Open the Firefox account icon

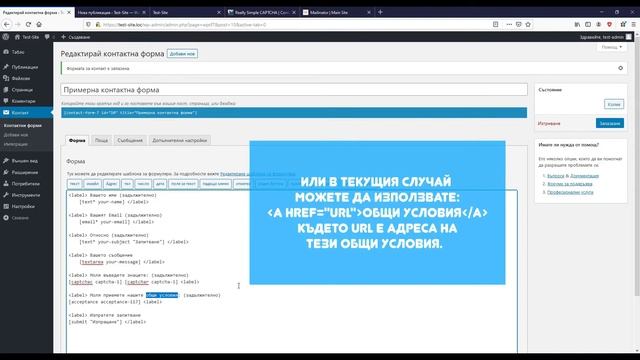598,24
